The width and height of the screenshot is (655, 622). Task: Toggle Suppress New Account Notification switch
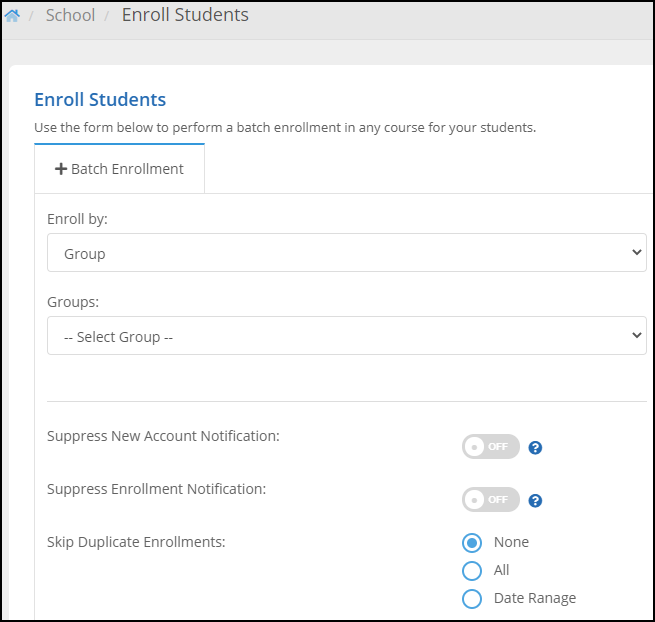[x=491, y=447]
